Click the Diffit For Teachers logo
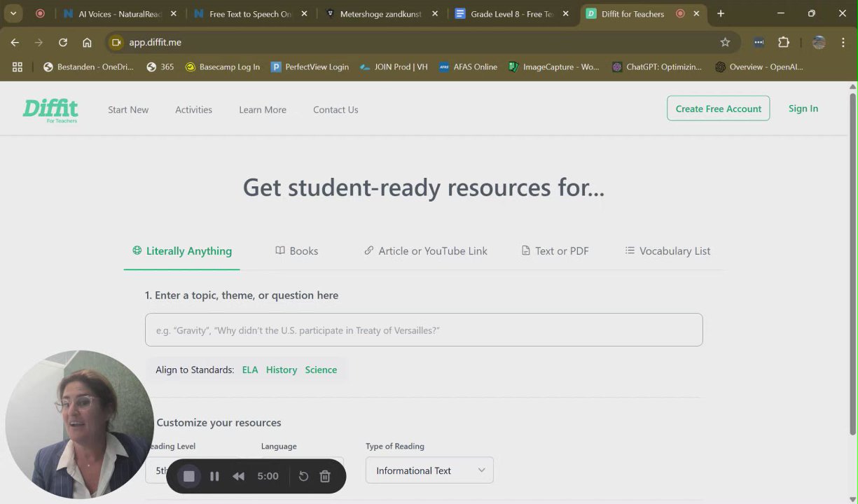This screenshot has height=504, width=858. click(x=50, y=110)
